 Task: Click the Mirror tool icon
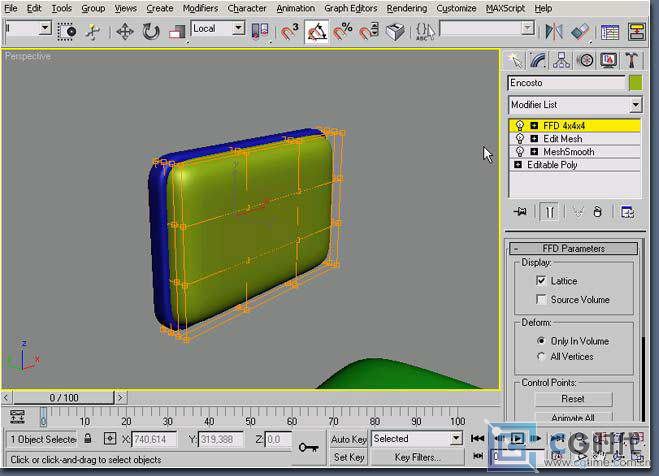(x=554, y=32)
